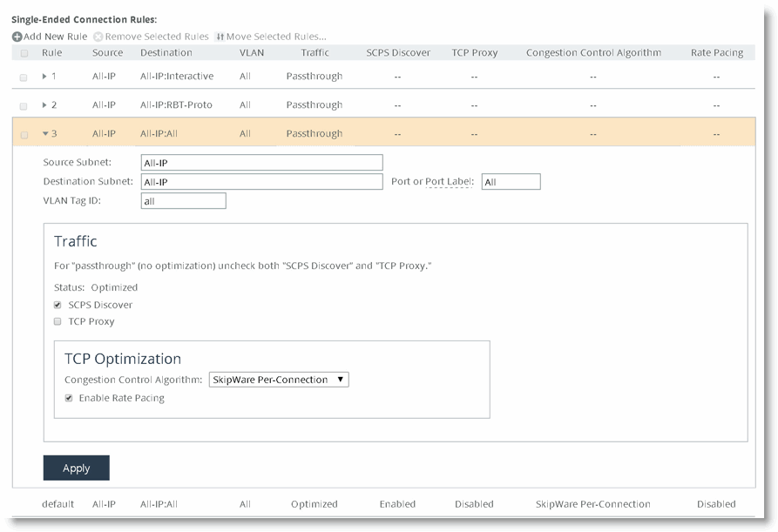
Task: Open Congestion Control Algorithm dropdown
Action: pyautogui.click(x=279, y=380)
